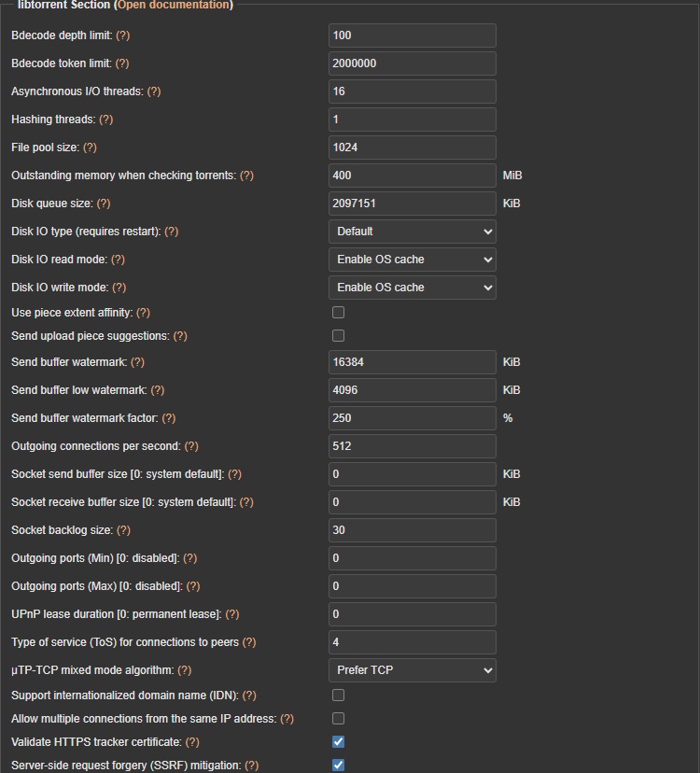Open the libtorrent Open documentation link
700x773 pixels.
(173, 5)
